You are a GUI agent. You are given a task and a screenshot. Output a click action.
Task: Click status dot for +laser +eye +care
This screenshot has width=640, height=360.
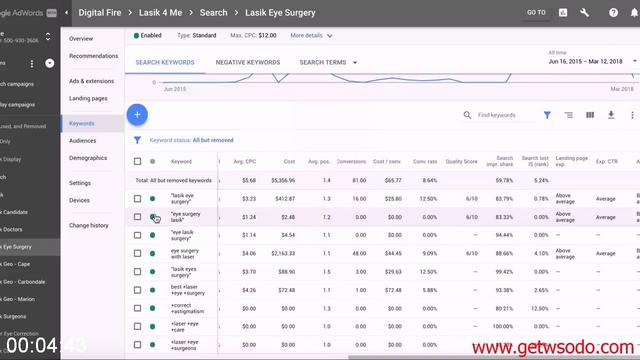[152, 327]
